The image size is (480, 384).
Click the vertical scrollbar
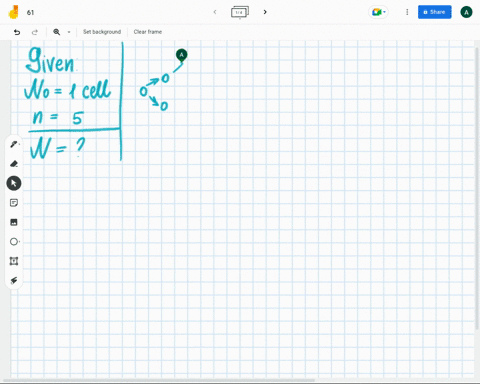coord(477,188)
